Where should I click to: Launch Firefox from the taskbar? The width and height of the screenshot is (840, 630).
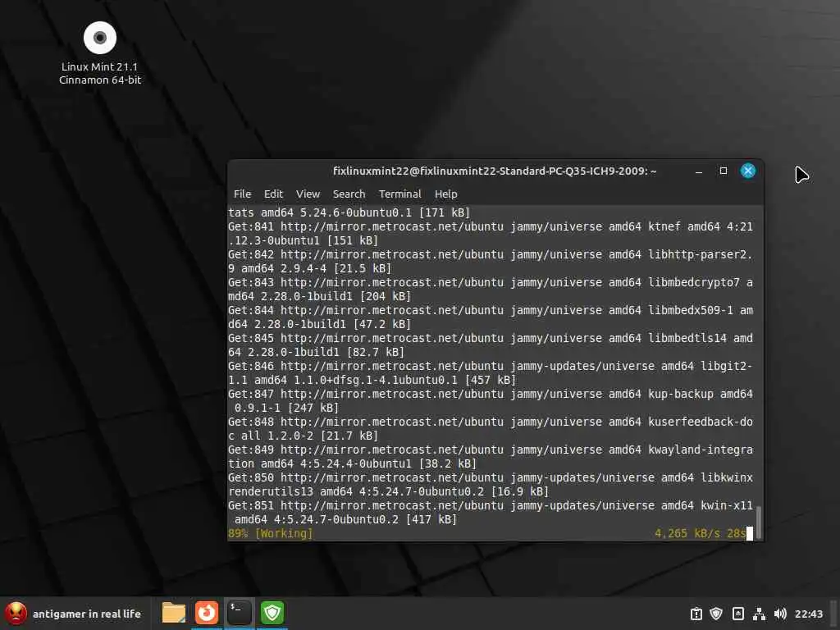click(x=206, y=613)
